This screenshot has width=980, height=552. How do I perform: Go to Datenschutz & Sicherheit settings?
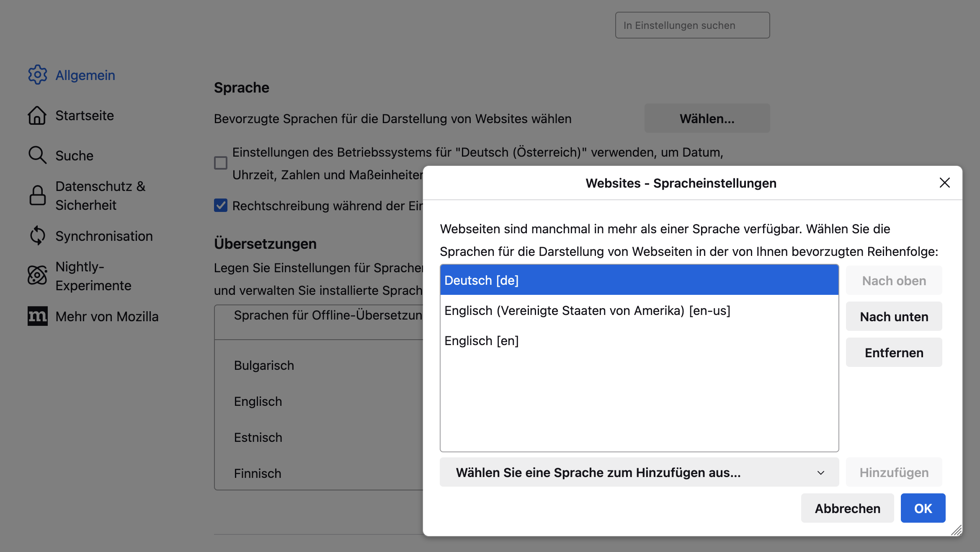100,196
